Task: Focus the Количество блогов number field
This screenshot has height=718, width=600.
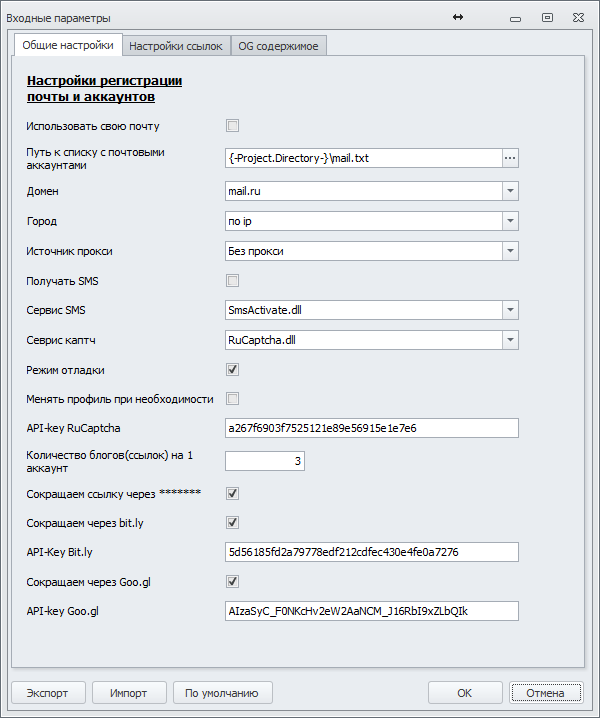Action: coord(265,461)
